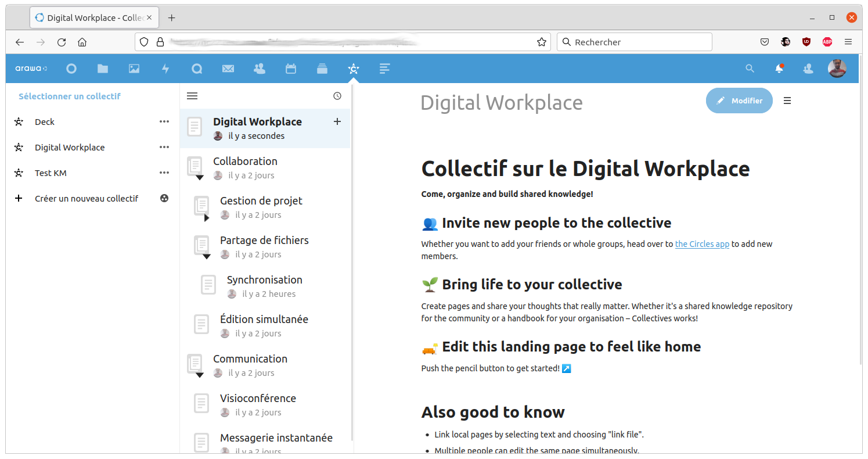
Task: Click the Modifier edit button
Action: 739,101
